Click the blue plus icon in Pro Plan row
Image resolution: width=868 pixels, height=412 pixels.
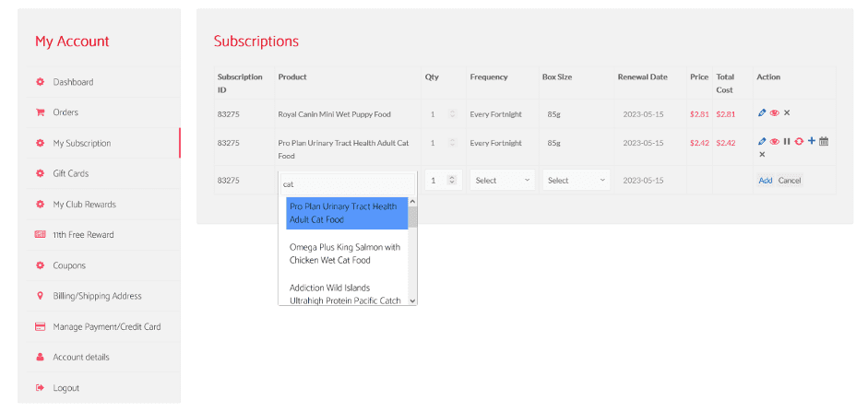point(812,141)
